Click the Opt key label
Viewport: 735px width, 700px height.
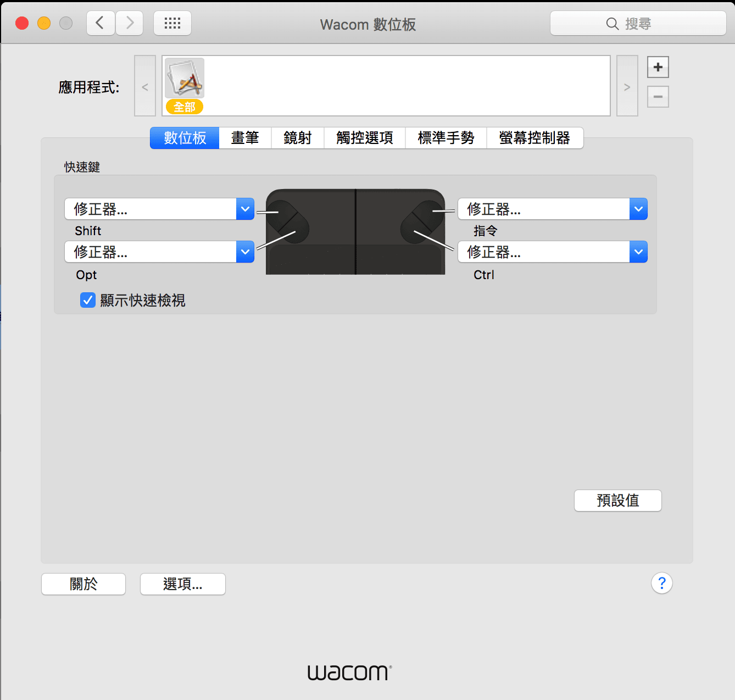click(86, 275)
